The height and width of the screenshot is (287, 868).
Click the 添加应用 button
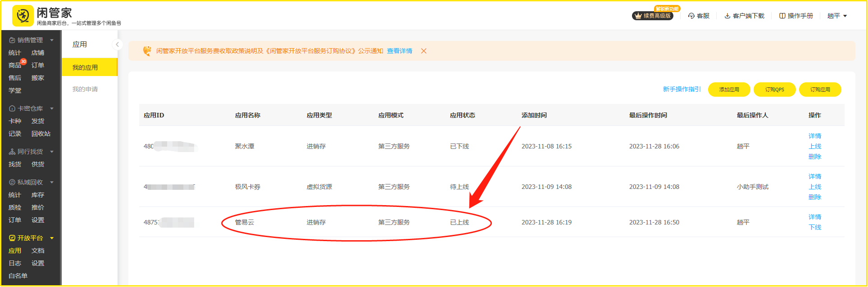click(729, 90)
